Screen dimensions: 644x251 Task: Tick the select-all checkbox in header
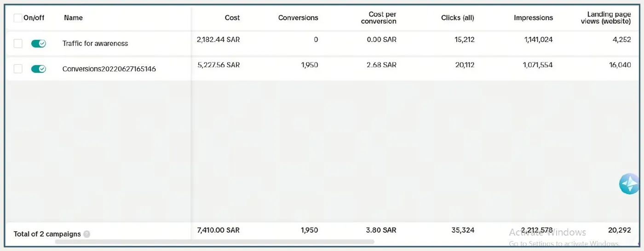coord(18,18)
